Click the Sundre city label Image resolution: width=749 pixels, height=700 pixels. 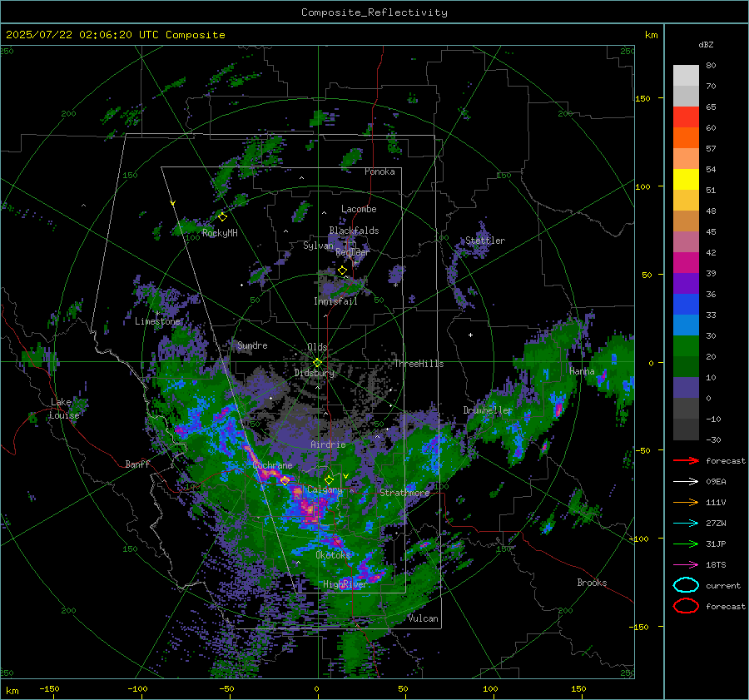pos(252,345)
